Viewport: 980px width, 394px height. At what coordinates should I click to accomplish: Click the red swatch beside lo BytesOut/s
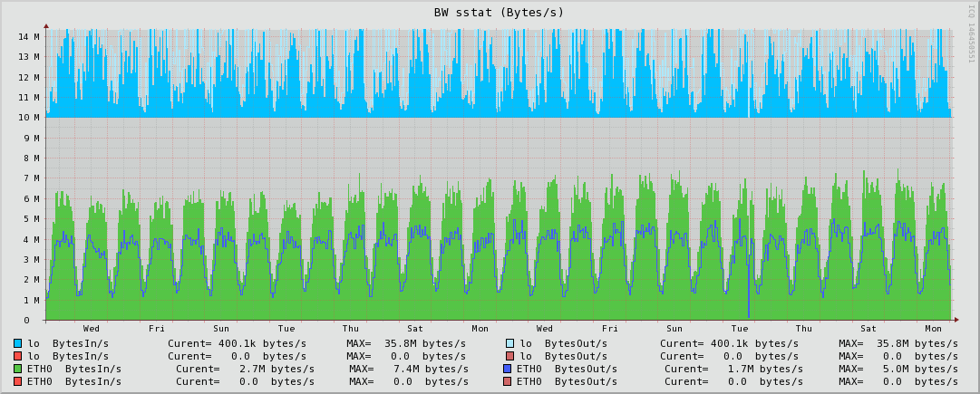tap(509, 357)
